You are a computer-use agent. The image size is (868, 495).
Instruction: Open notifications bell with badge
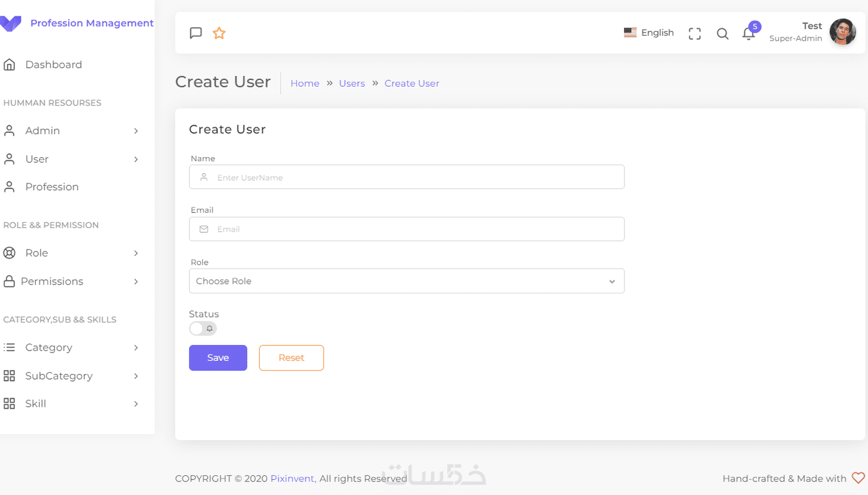(749, 34)
